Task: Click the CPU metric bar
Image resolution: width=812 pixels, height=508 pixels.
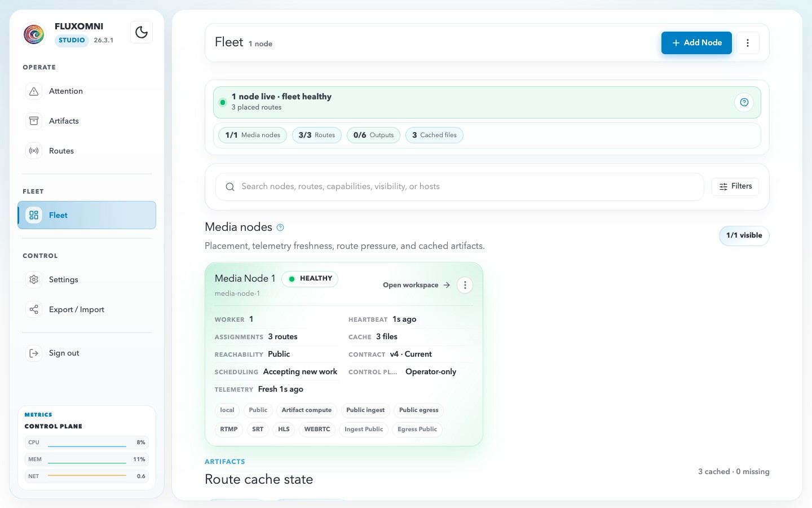Action: tap(87, 443)
